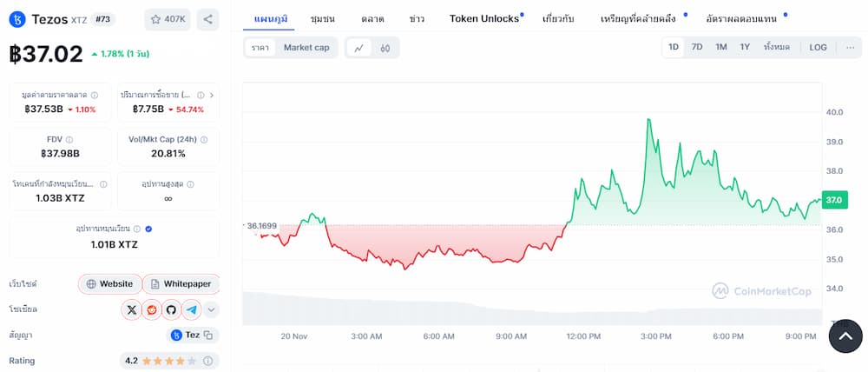Click the 20.81% Vol/Mkt Cap value
868x372 pixels.
coord(168,154)
